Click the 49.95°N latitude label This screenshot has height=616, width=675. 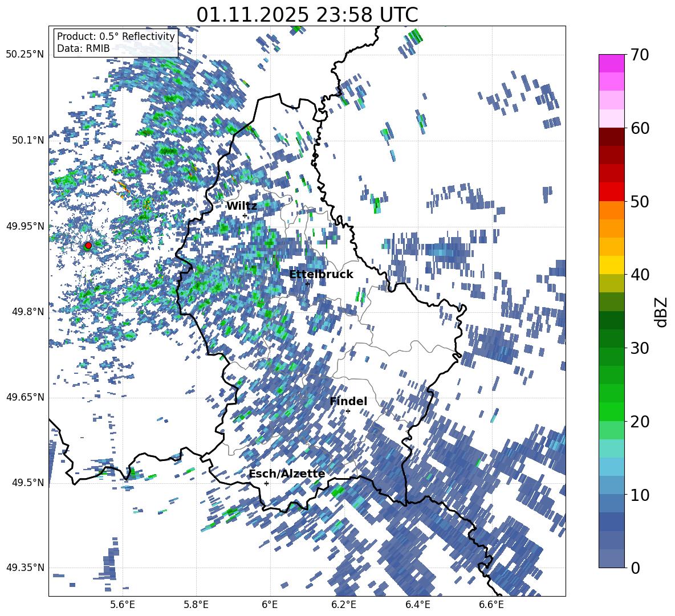tap(25, 226)
